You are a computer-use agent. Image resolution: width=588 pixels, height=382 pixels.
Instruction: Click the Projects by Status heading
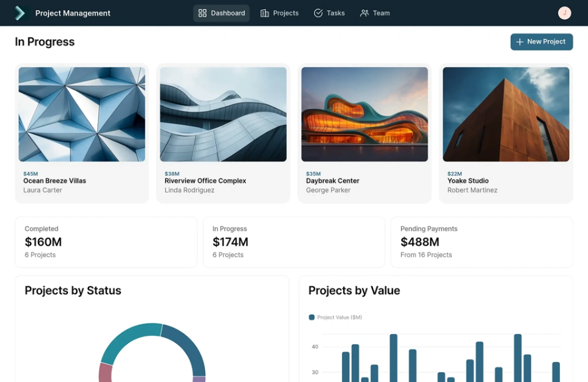click(x=73, y=291)
